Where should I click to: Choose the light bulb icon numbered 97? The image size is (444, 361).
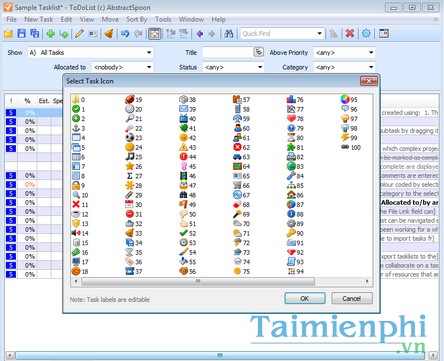(345, 119)
